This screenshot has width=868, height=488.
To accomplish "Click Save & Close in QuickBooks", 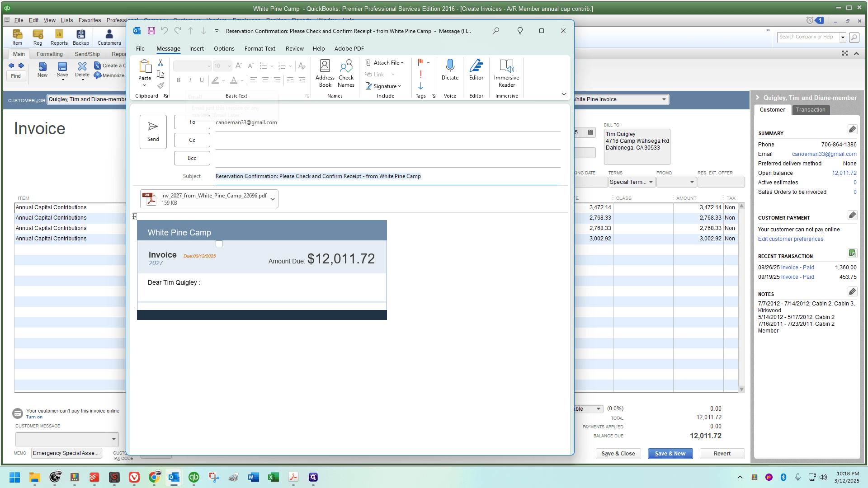I will 618,454.
